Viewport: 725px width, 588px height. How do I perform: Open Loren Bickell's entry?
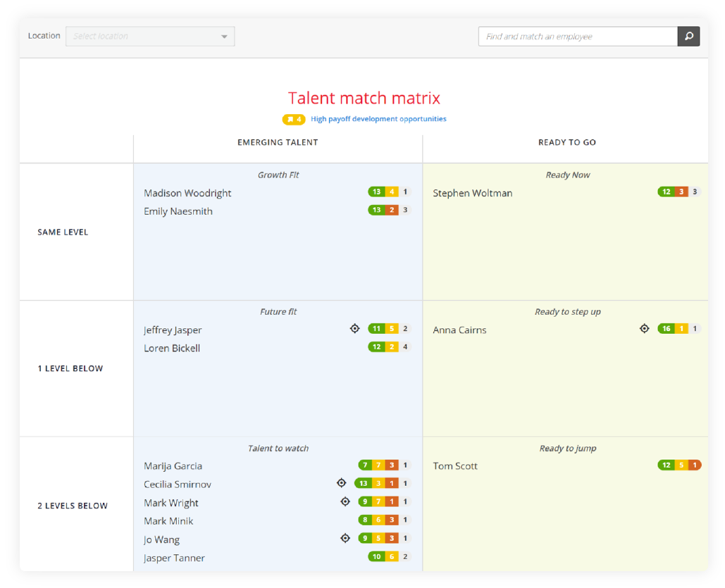tap(171, 348)
